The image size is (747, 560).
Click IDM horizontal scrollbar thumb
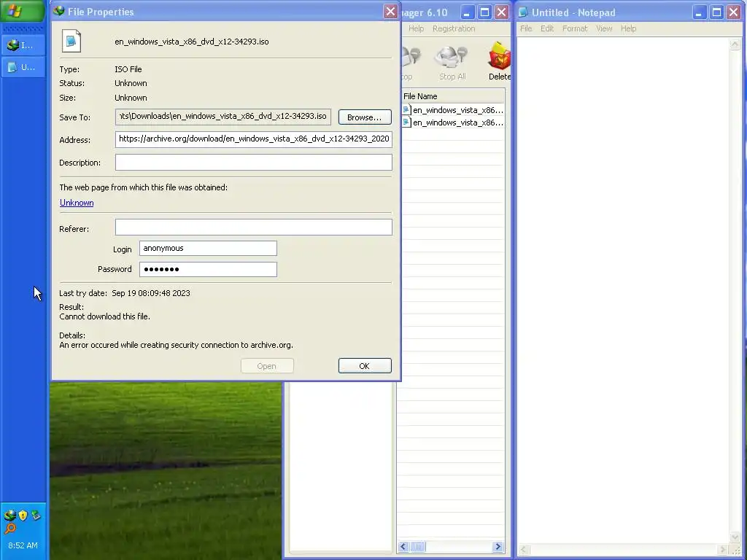418,547
